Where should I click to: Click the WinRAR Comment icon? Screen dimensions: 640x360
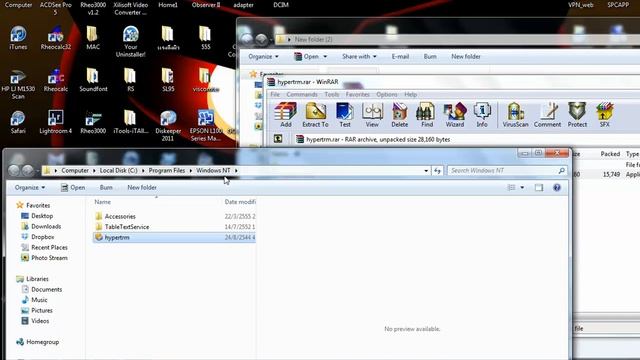(547, 114)
